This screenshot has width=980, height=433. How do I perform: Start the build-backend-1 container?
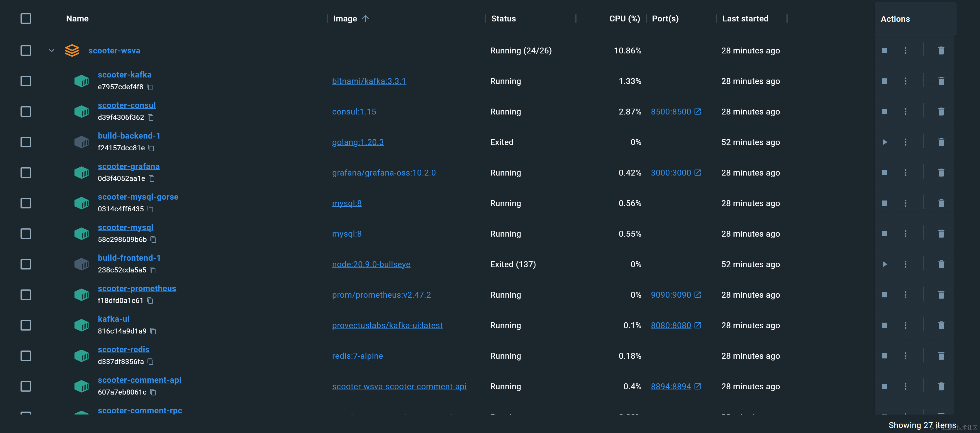[884, 142]
